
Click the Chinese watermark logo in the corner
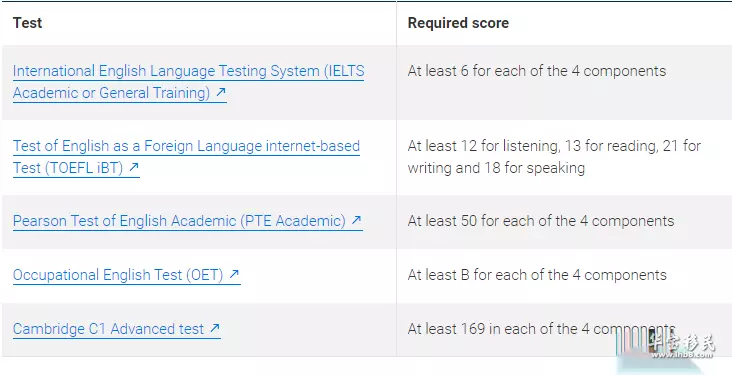(x=682, y=342)
